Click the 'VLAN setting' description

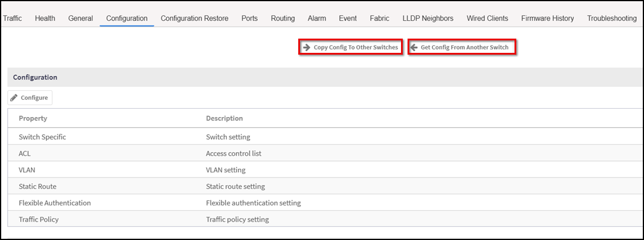[x=226, y=170]
